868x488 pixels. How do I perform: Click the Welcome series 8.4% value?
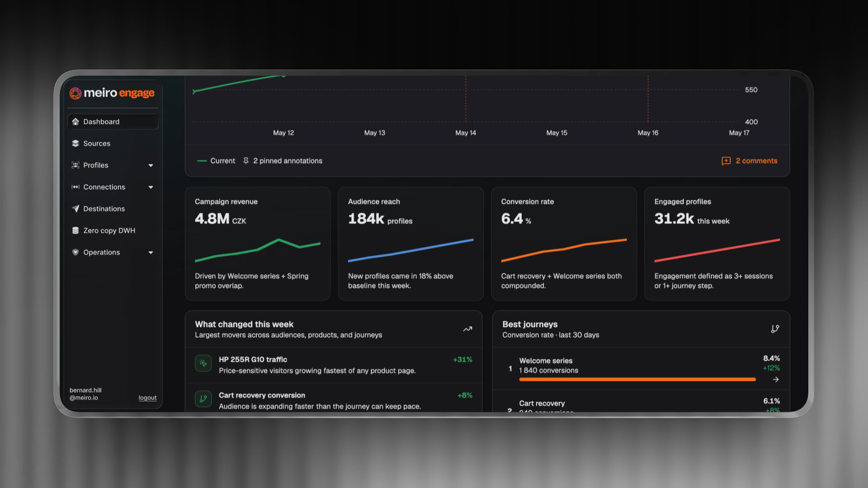click(x=772, y=358)
